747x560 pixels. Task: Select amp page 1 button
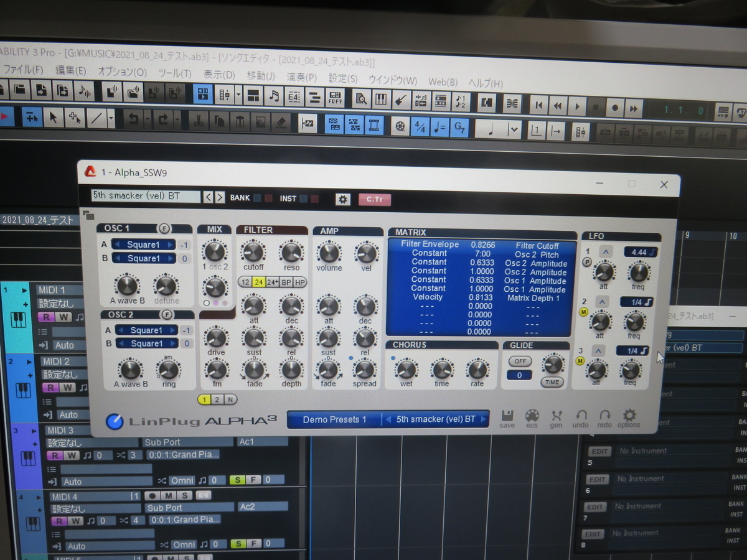[x=204, y=400]
